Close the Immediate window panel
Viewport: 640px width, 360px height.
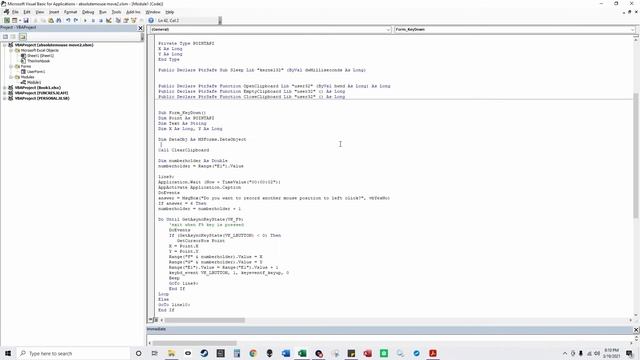click(x=636, y=329)
